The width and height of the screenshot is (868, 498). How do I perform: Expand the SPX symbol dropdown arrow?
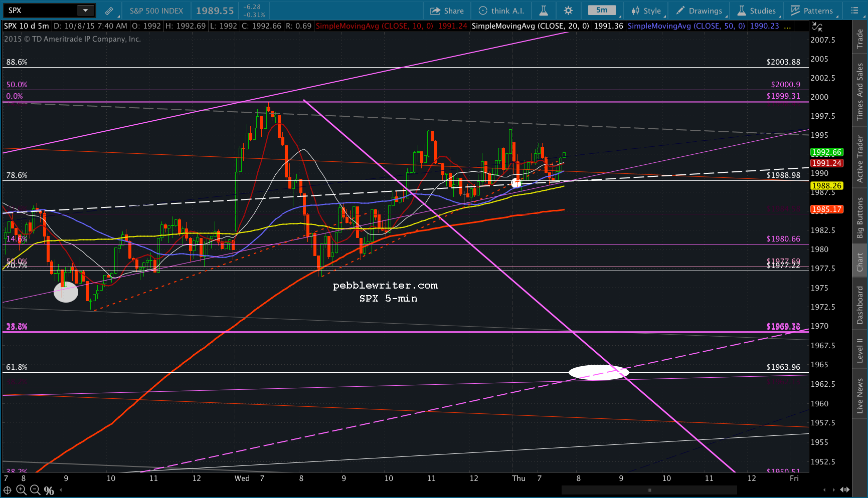point(86,11)
